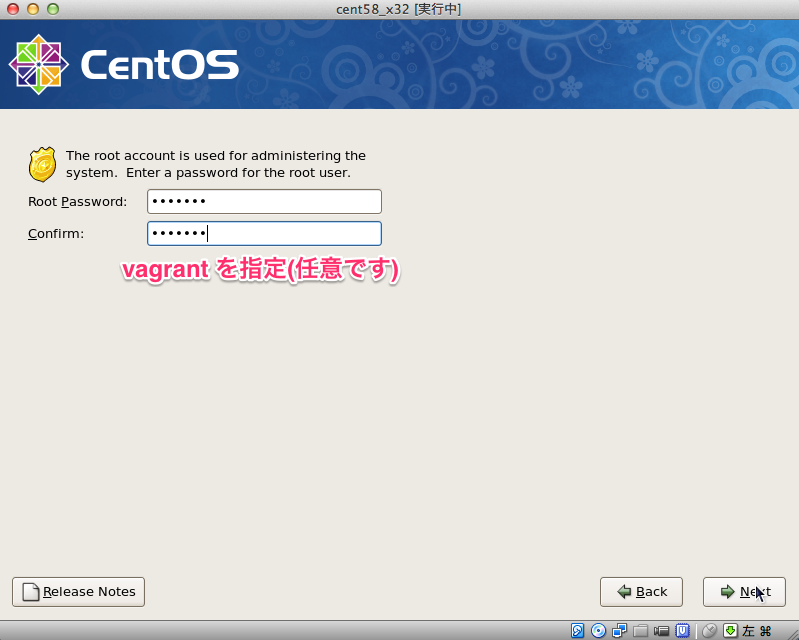Viewport: 799px width, 640px height.
Task: Click the CentOS logo in banner
Action: pyautogui.click(x=124, y=65)
